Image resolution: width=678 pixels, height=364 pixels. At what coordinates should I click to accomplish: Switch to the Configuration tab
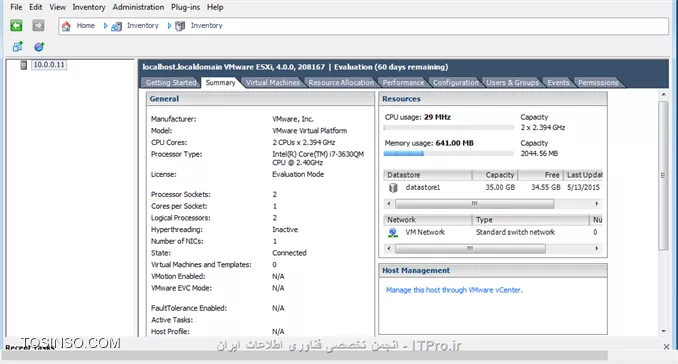coord(456,83)
